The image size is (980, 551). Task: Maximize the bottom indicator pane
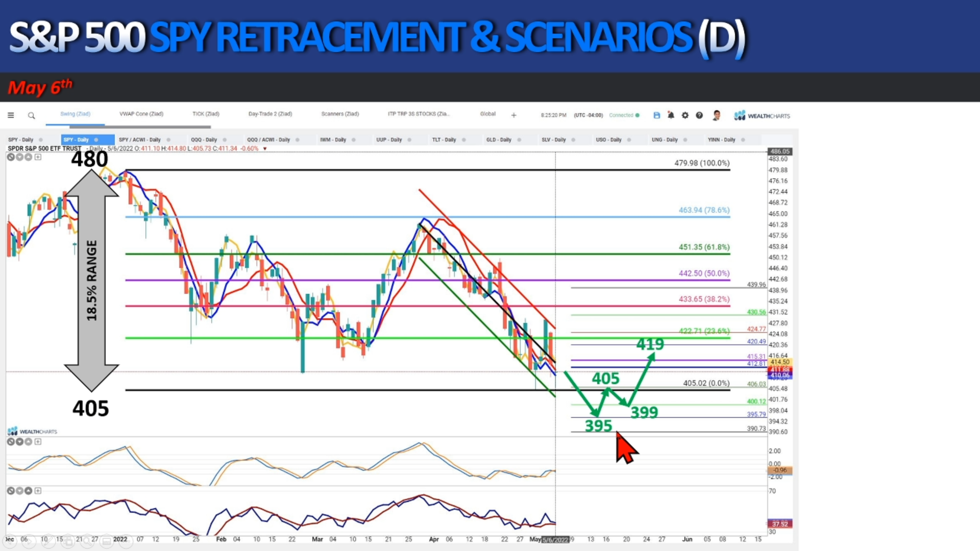click(38, 491)
